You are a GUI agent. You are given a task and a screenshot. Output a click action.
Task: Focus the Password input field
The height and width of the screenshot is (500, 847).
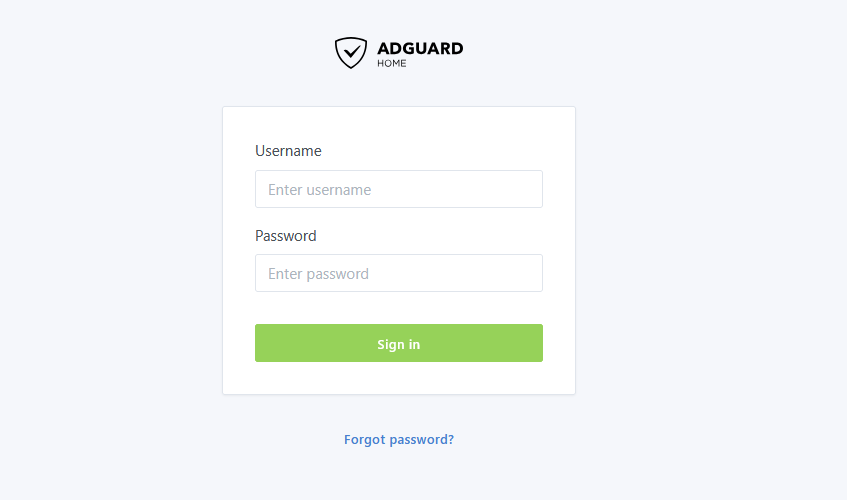[x=399, y=273]
